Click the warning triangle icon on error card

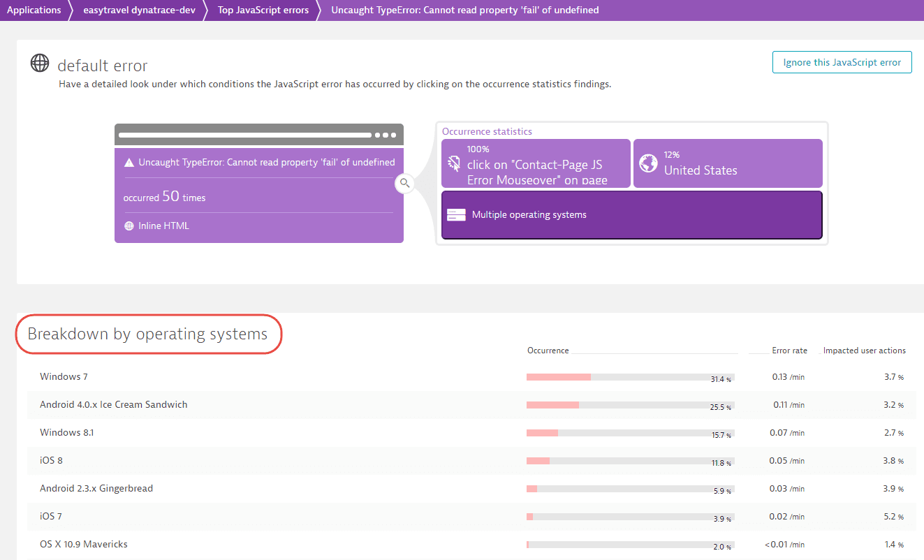(129, 163)
